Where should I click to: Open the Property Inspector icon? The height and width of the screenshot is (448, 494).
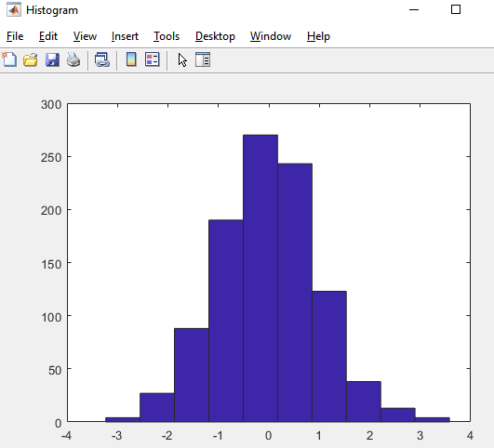(x=203, y=59)
